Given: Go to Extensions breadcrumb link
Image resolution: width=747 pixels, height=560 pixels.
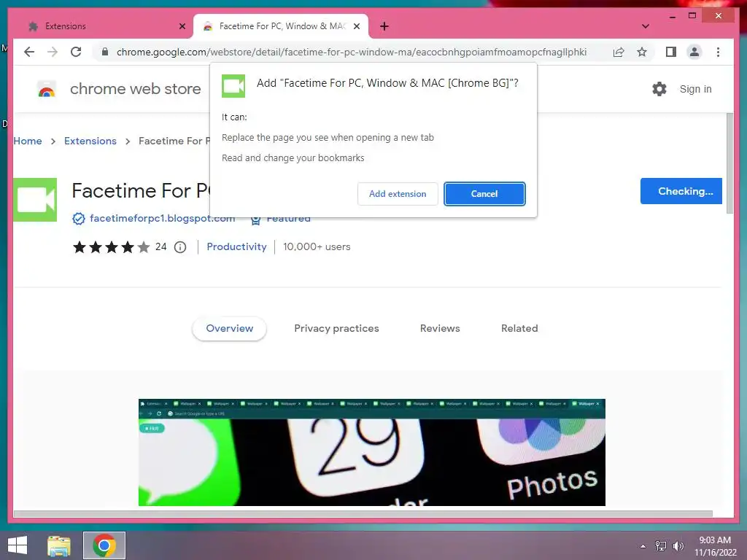Looking at the screenshot, I should 90,141.
